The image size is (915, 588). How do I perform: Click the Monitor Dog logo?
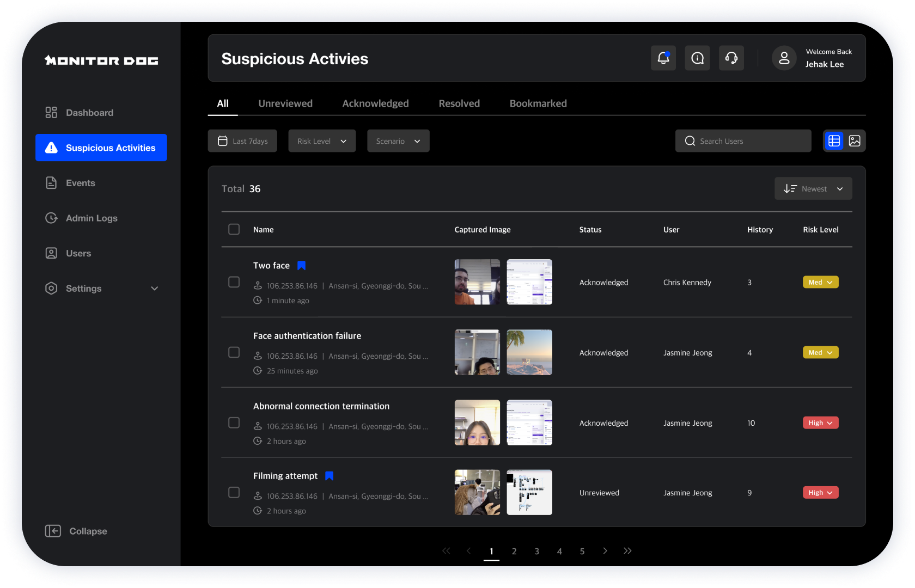101,60
